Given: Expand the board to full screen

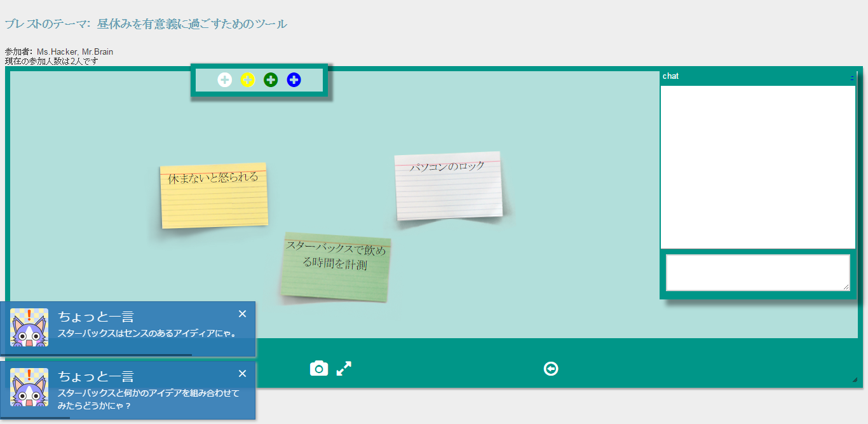Looking at the screenshot, I should 344,369.
